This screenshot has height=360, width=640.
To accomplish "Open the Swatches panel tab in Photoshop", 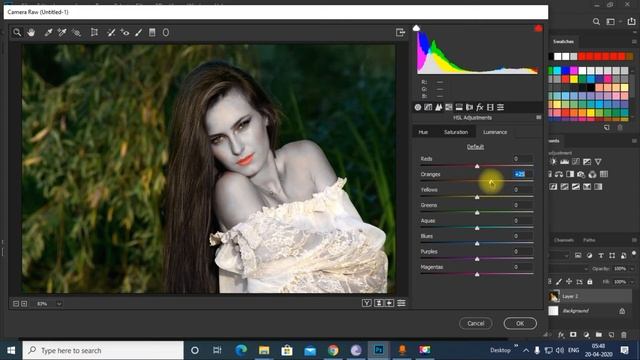I will (x=563, y=42).
